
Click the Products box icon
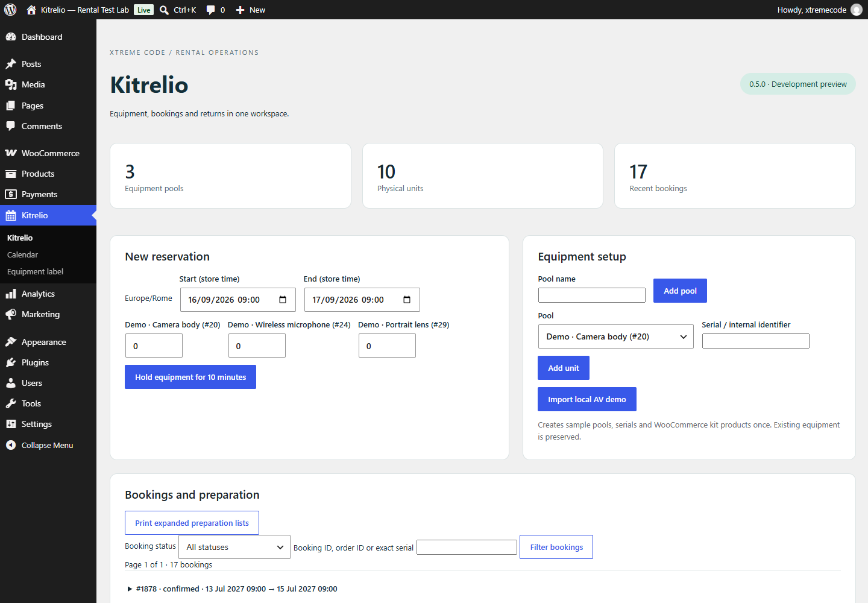pos(11,174)
